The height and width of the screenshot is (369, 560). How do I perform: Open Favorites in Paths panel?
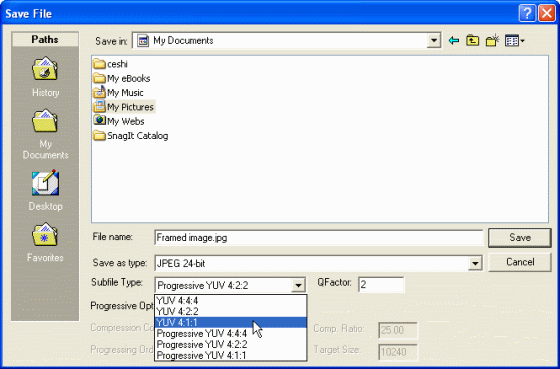pos(45,243)
